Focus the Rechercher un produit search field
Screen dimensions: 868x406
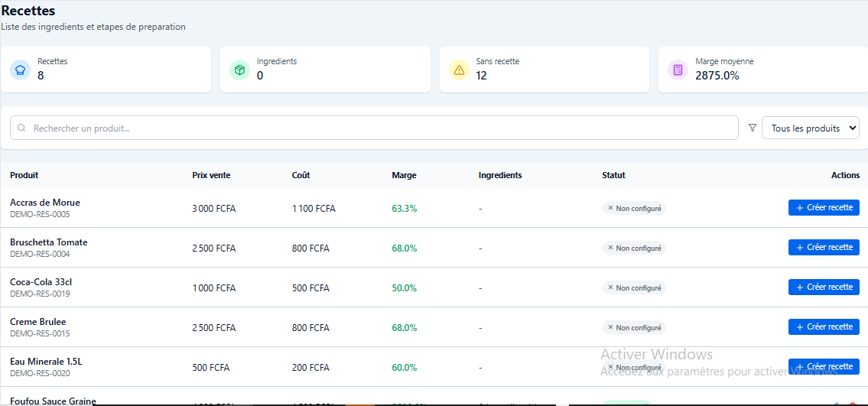coord(374,128)
